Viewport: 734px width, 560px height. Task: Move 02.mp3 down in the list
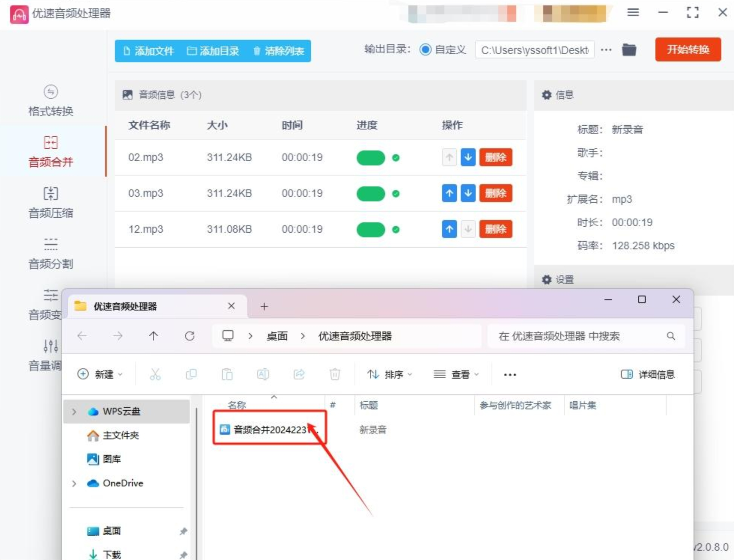(x=468, y=157)
